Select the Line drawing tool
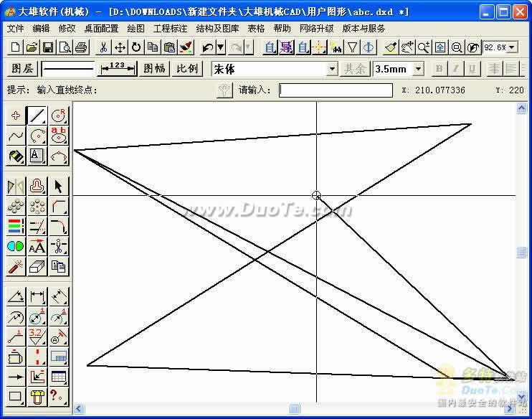532x419 pixels. (37, 116)
